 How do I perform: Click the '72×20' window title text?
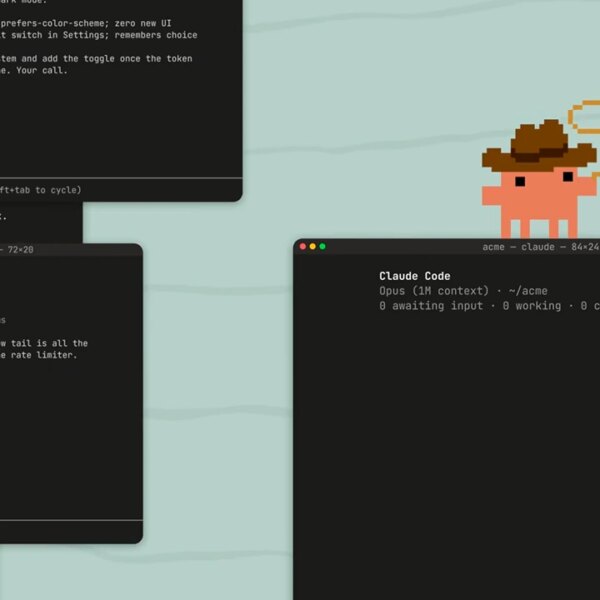click(x=21, y=250)
